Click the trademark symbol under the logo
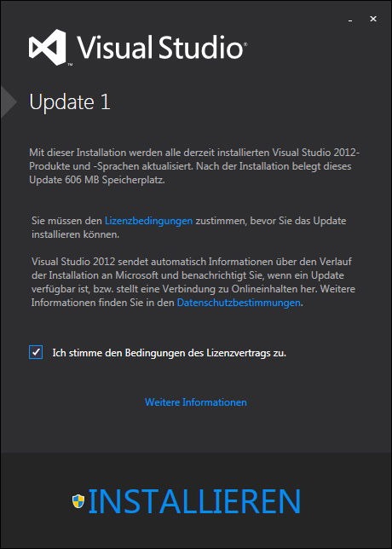392x549 pixels. (70, 65)
